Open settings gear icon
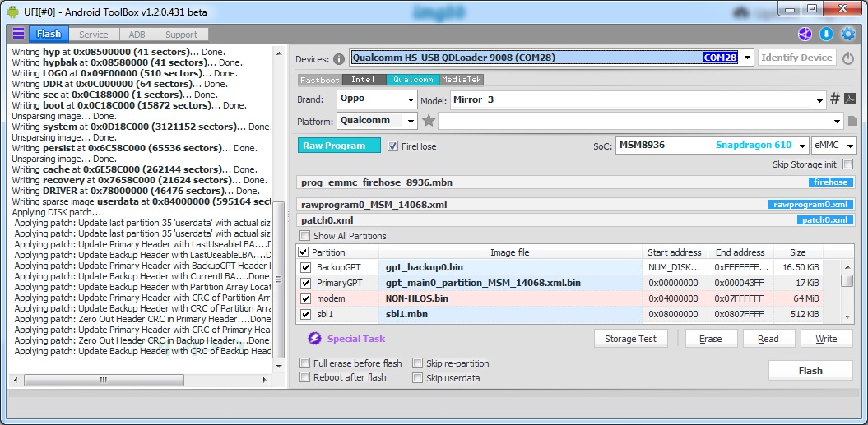868x425 pixels. coord(848,35)
